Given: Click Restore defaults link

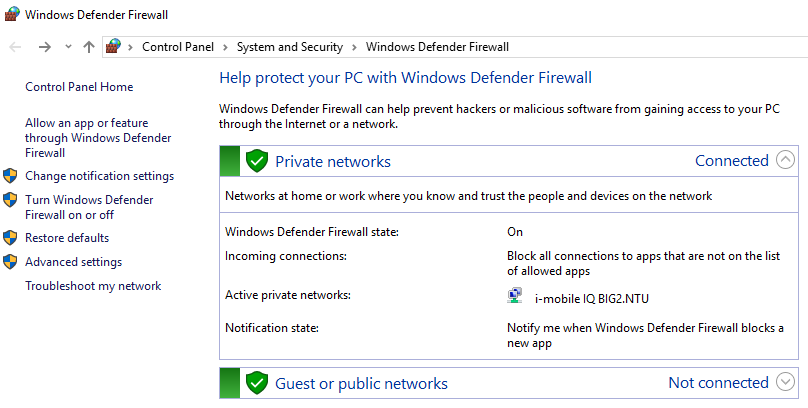Looking at the screenshot, I should point(67,238).
